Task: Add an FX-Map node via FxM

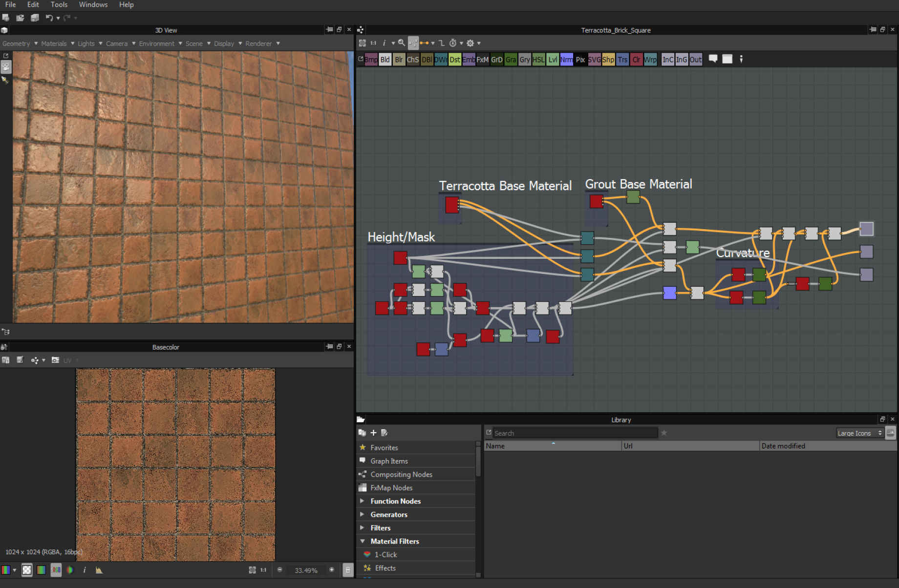Action: coord(483,60)
